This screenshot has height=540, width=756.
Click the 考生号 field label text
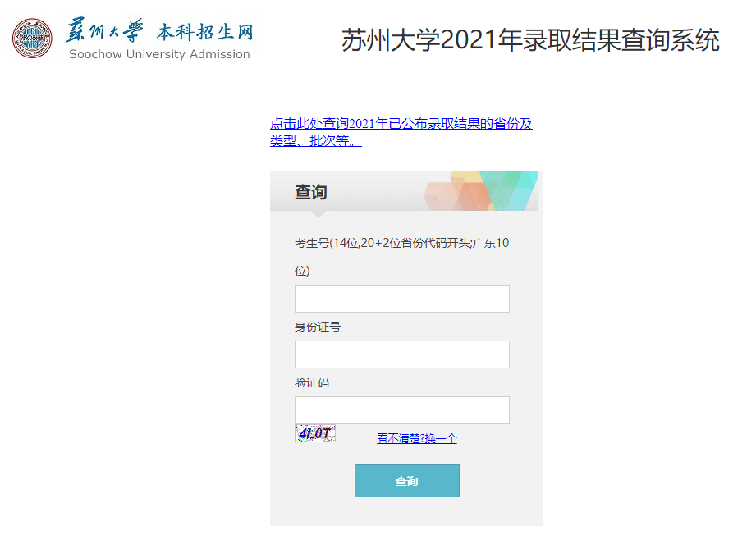pos(401,243)
